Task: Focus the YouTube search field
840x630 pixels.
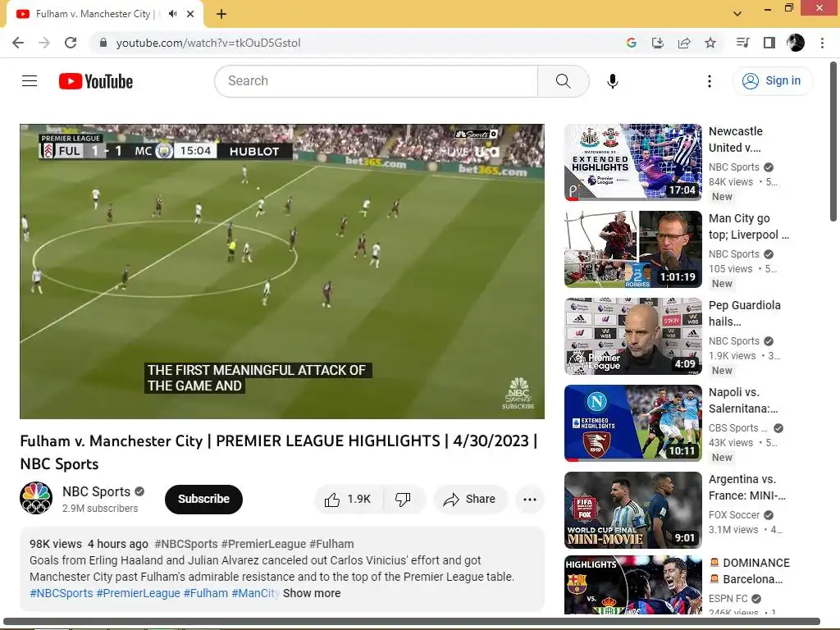Action: coord(376,81)
